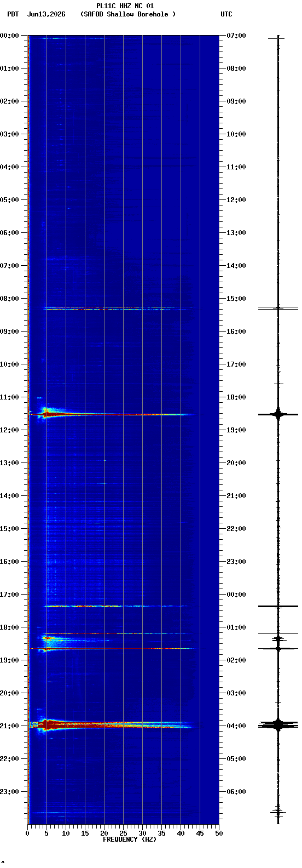302x868 pixels.
Task: Select the 12:00 label on UTC axis
Action: (236, 200)
